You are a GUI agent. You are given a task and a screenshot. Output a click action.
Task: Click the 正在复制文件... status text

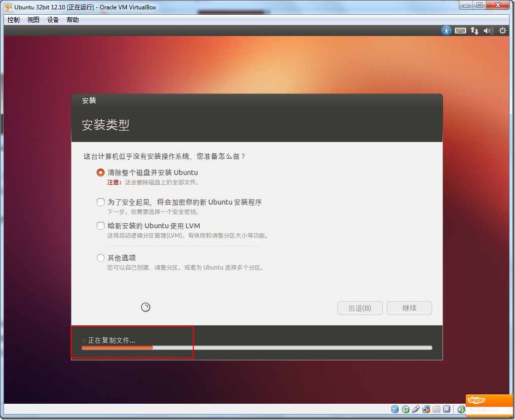coord(111,340)
